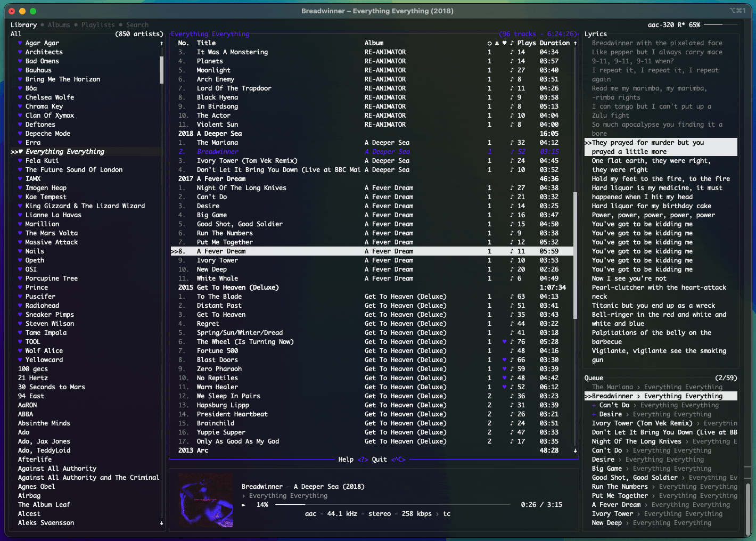Toggle the heart on Blast Doors track
This screenshot has width=756, height=541.
tap(504, 360)
